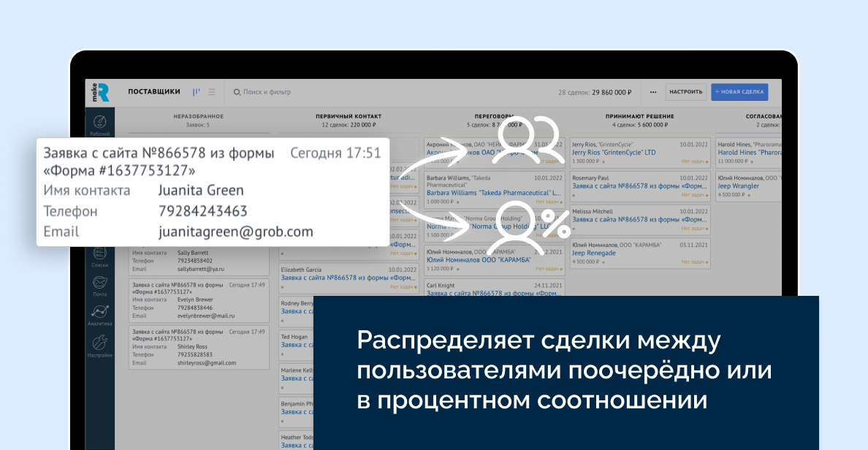This screenshot has width=868, height=450.
Task: Click the + НОВАЯ СДЕЛКА button
Action: pos(739,92)
